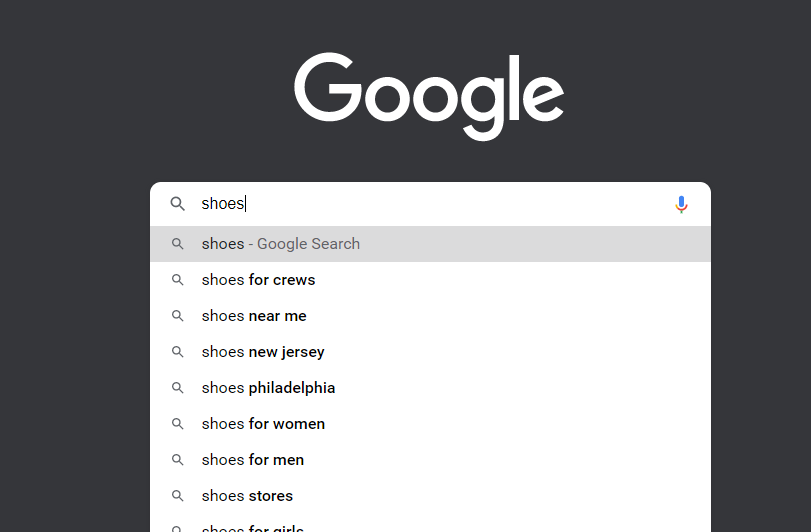Select the "shoes new jersey" suggestion

pos(263,352)
